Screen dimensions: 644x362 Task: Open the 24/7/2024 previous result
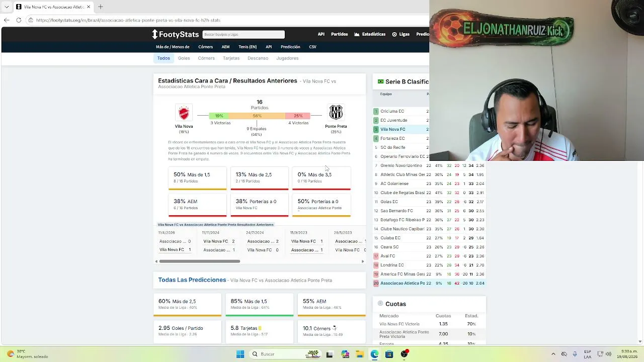(x=263, y=241)
